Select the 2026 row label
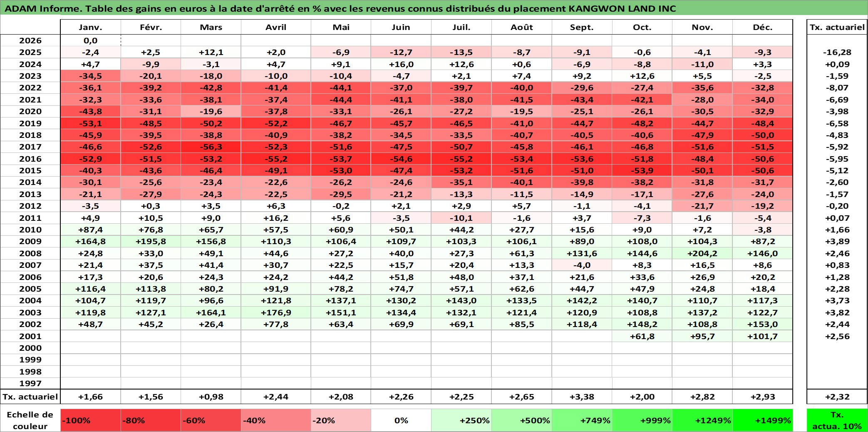 30,40
